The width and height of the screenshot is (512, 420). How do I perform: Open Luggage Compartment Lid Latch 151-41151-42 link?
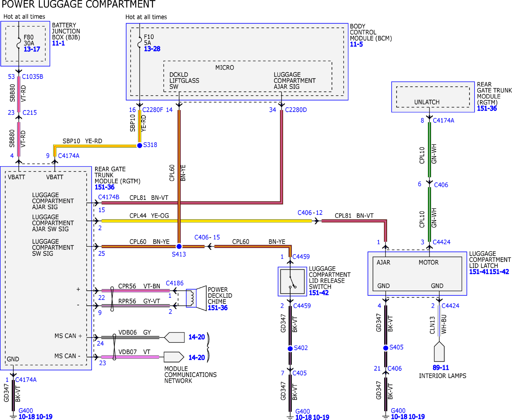tap(489, 272)
